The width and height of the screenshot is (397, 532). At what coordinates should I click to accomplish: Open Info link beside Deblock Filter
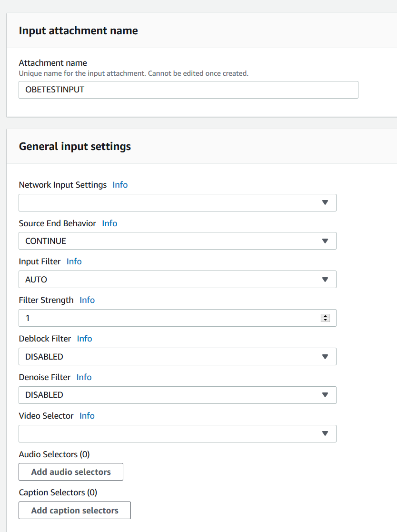coord(84,339)
